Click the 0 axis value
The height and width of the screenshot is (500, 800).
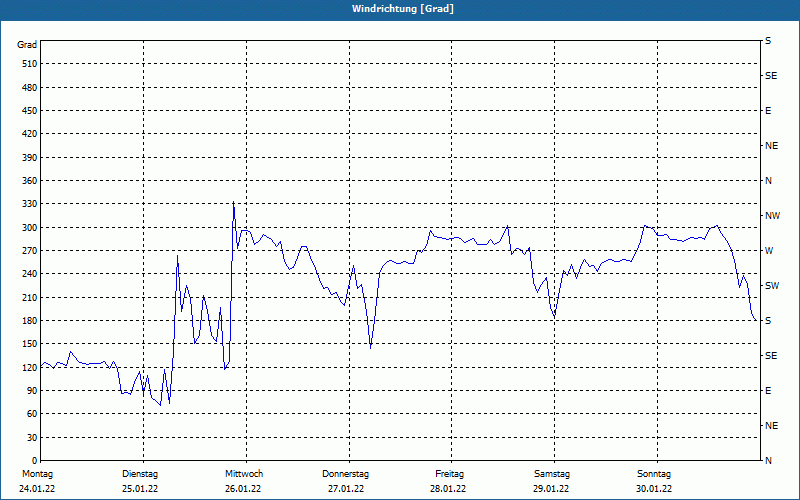pos(35,461)
